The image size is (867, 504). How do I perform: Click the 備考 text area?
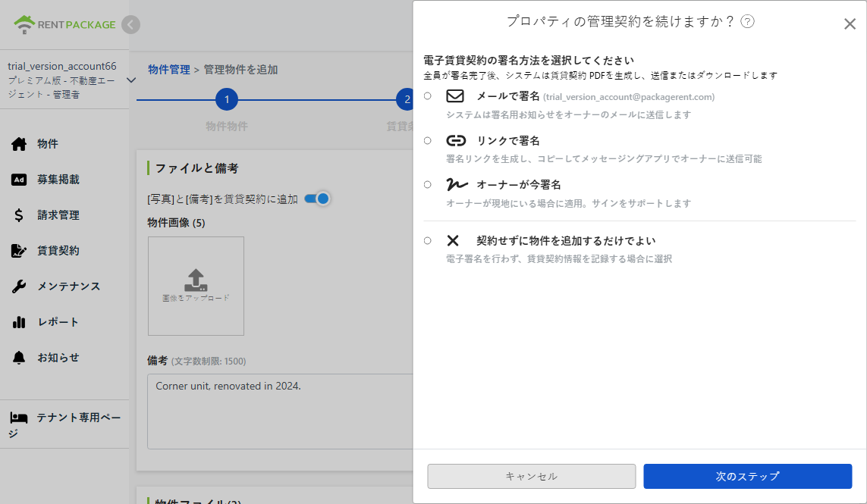(x=281, y=412)
